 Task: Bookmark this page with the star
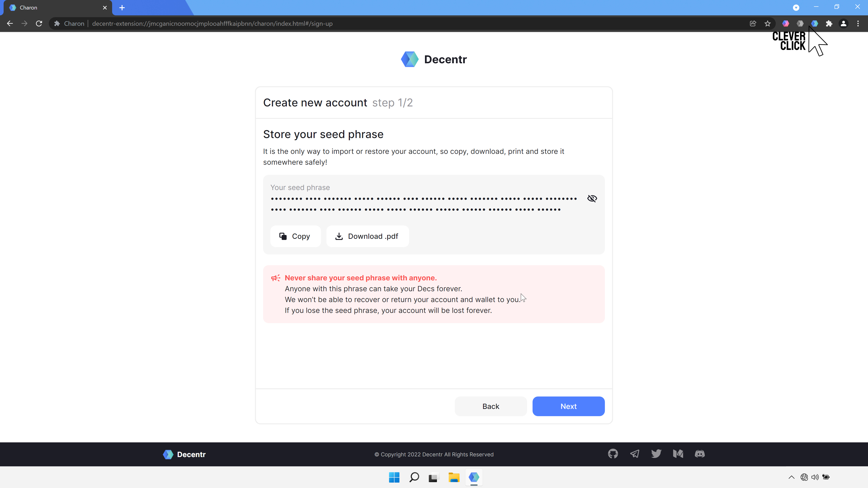(x=768, y=23)
